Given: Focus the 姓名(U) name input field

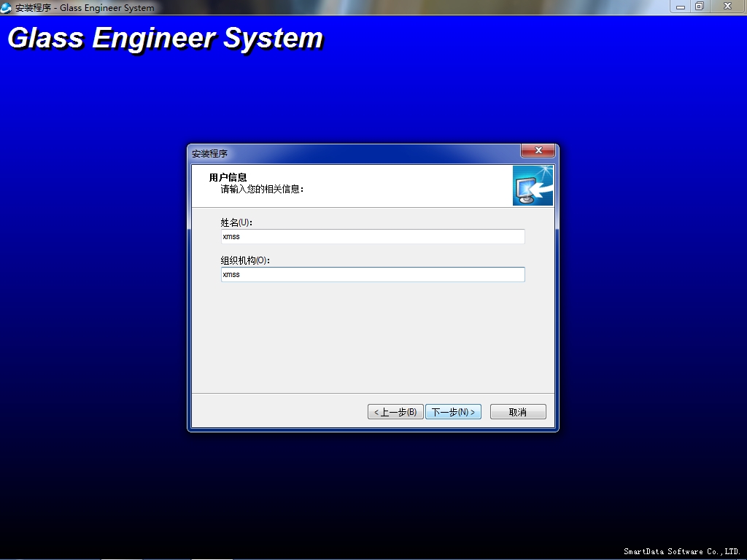Looking at the screenshot, I should point(373,237).
